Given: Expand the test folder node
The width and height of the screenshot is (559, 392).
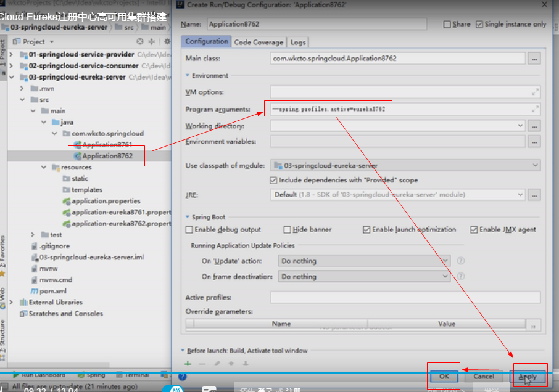Looking at the screenshot, I should [x=33, y=235].
